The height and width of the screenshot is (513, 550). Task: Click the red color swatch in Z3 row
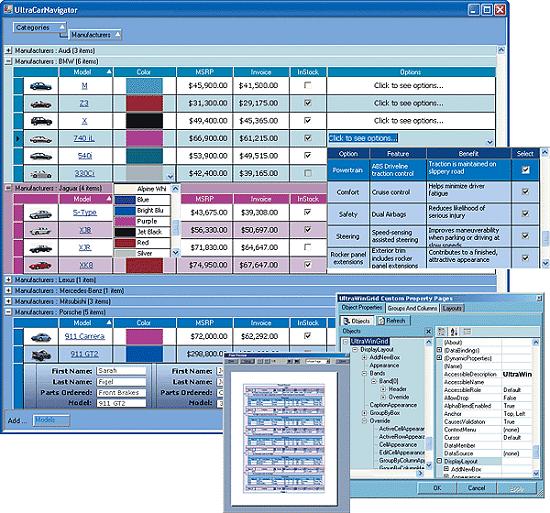click(x=144, y=103)
